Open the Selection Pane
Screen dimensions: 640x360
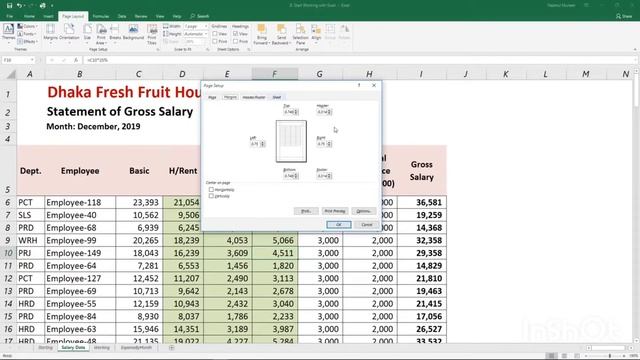[x=300, y=34]
